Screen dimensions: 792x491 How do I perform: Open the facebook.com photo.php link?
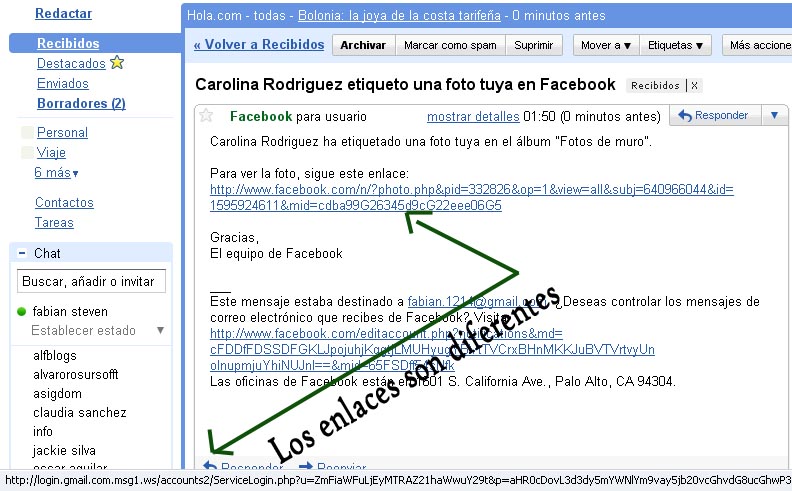(472, 198)
